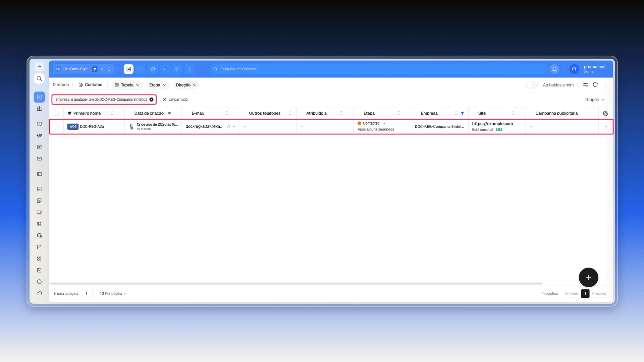Click the SIM confirmation under Site
Image resolution: width=644 pixels, height=362 pixels.
pos(499,130)
